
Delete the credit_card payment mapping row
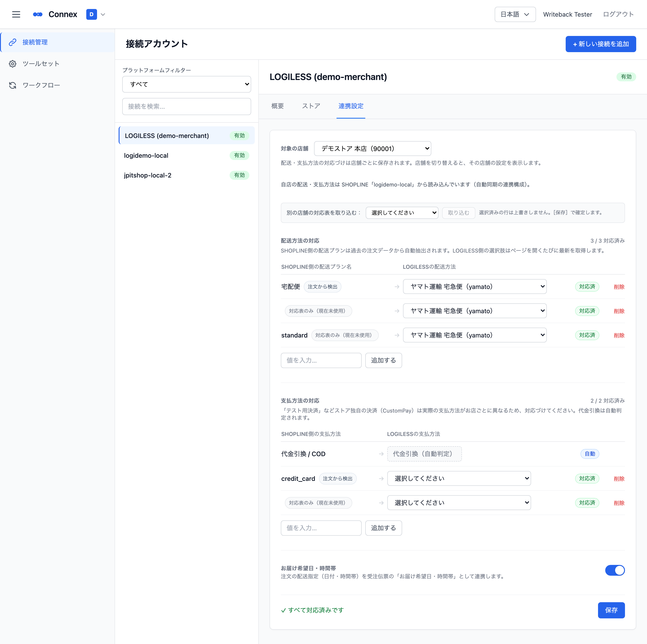[x=619, y=479]
